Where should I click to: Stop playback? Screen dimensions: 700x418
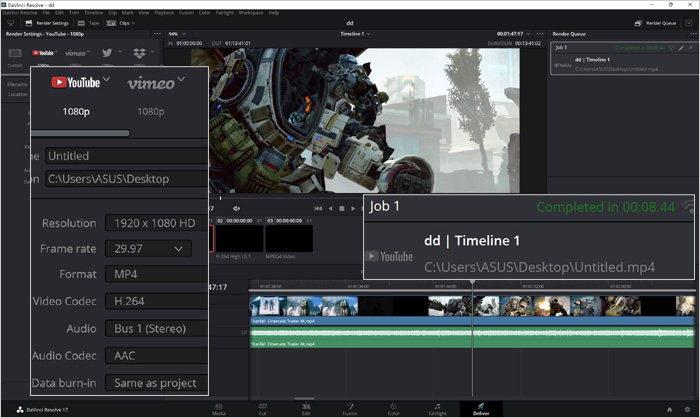(x=342, y=209)
